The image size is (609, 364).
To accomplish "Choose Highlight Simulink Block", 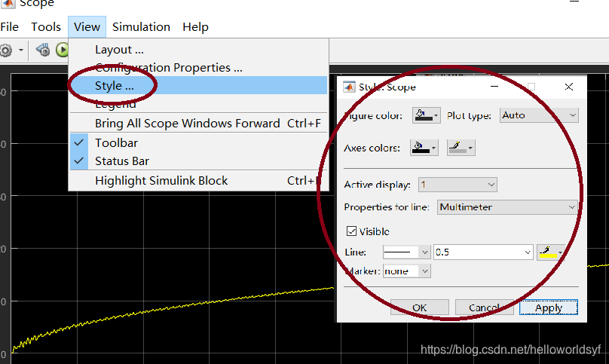I will [x=198, y=181].
